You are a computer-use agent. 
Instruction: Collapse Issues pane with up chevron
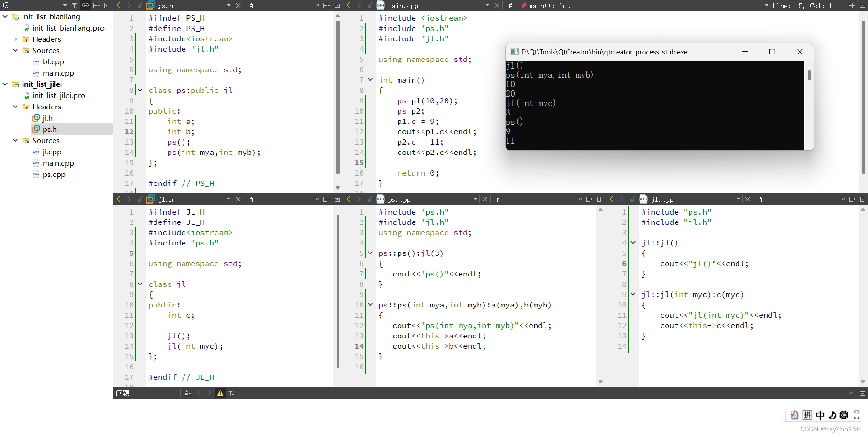coord(851,393)
